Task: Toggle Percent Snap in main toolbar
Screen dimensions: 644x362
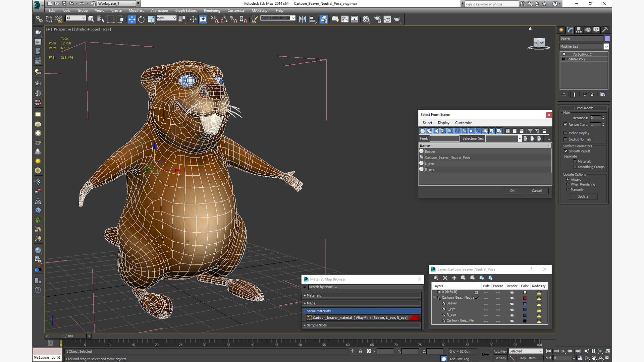Action: coord(234,19)
